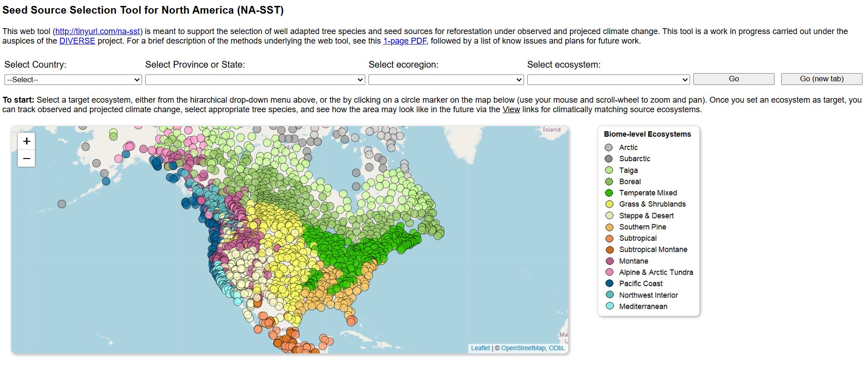Expand the Province or State dropdown

pyautogui.click(x=255, y=79)
